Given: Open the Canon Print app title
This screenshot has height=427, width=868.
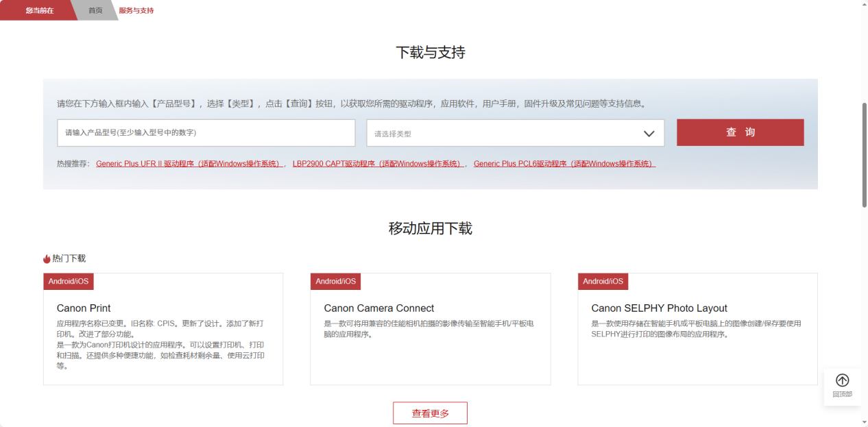Looking at the screenshot, I should pos(84,308).
